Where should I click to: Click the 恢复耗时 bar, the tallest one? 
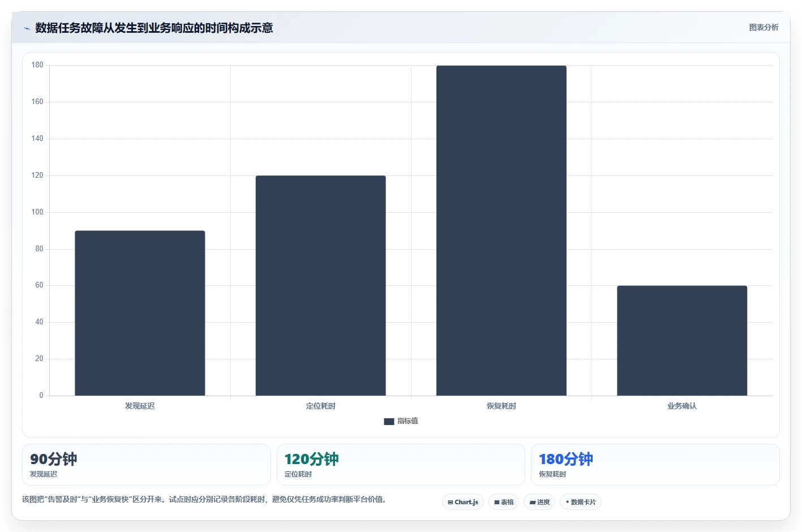tap(501, 230)
